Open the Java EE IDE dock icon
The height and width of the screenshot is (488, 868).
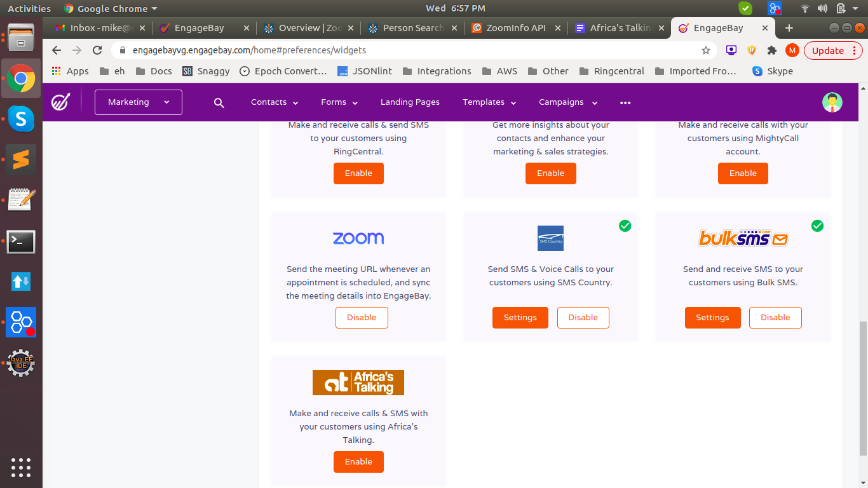point(21,363)
